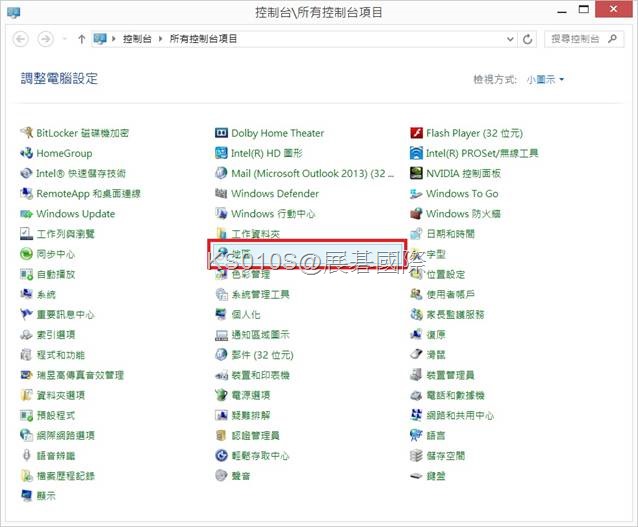Open 疑難排解 link
The image size is (638, 527).
[x=251, y=415]
